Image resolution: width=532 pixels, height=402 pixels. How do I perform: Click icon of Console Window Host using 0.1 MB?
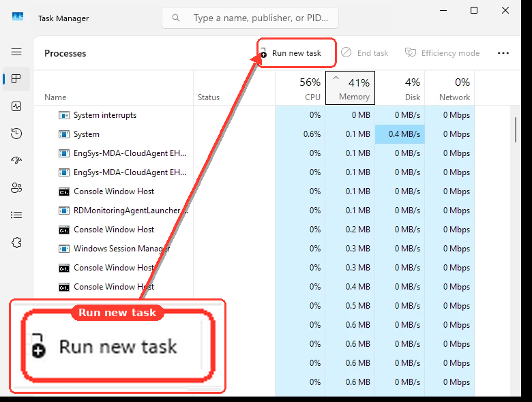point(64,192)
